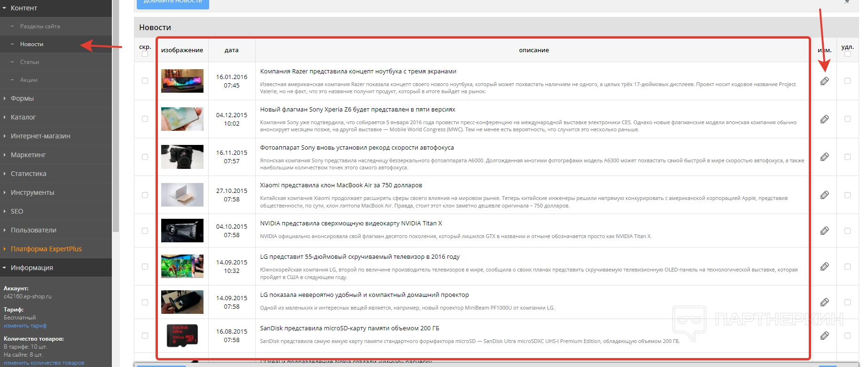Expand the Каталог sidebar section
868x367 pixels.
point(56,117)
